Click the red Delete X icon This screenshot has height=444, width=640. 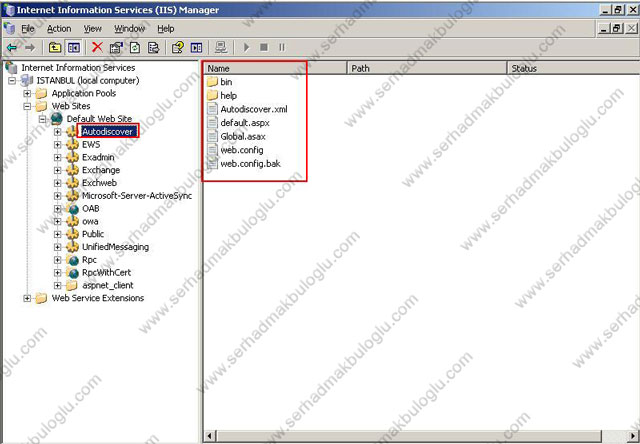(x=97, y=47)
